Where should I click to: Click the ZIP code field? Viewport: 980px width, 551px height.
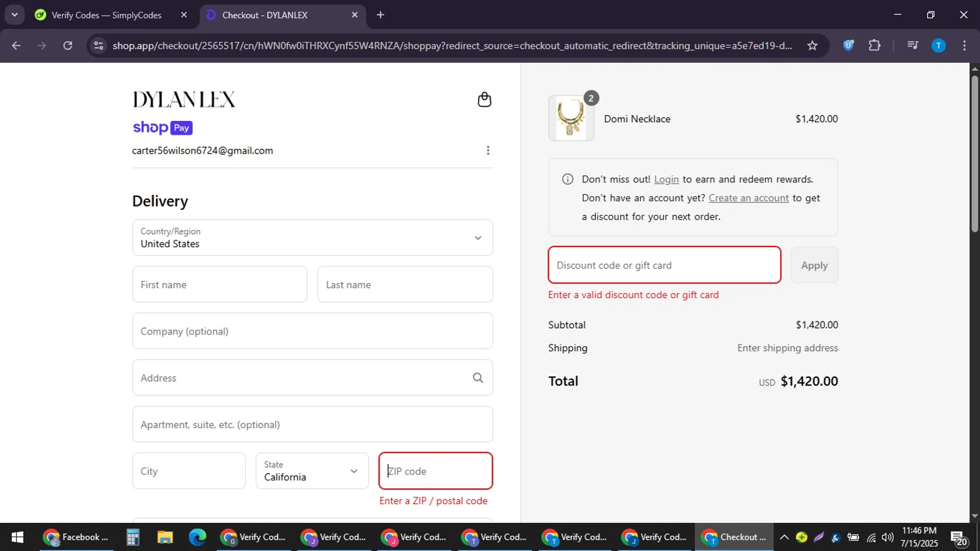pyautogui.click(x=436, y=471)
